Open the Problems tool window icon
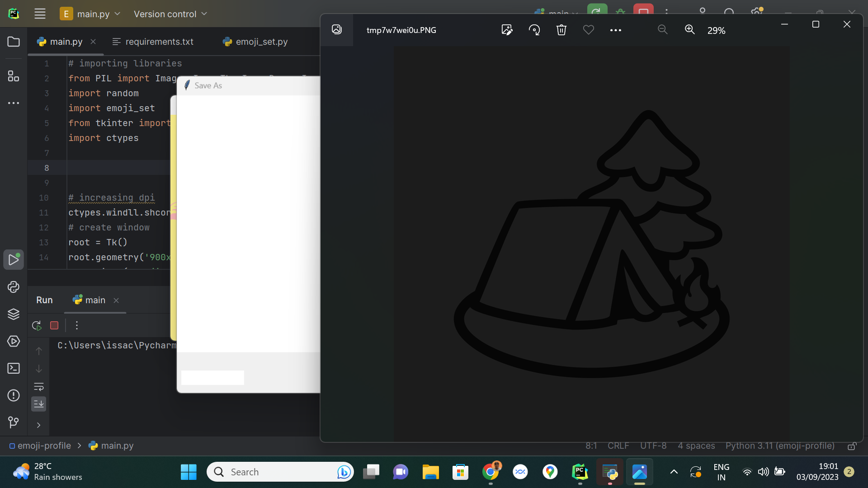The height and width of the screenshot is (488, 868). pyautogui.click(x=14, y=395)
